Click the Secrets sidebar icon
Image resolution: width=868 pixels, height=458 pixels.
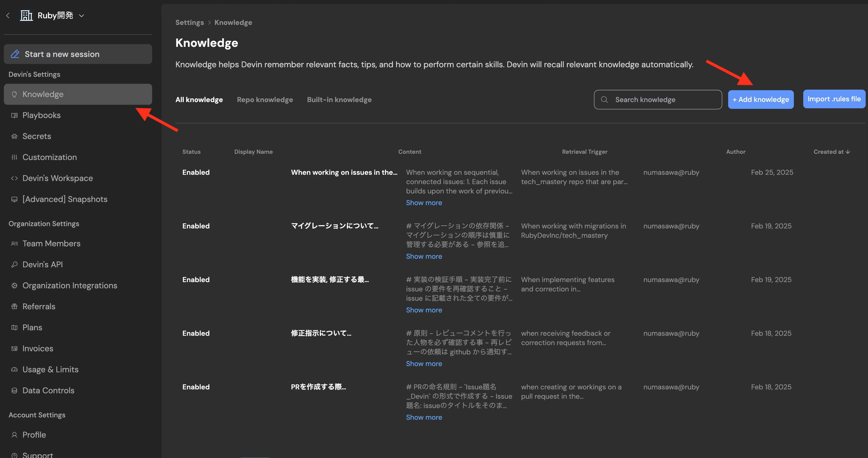[14, 136]
